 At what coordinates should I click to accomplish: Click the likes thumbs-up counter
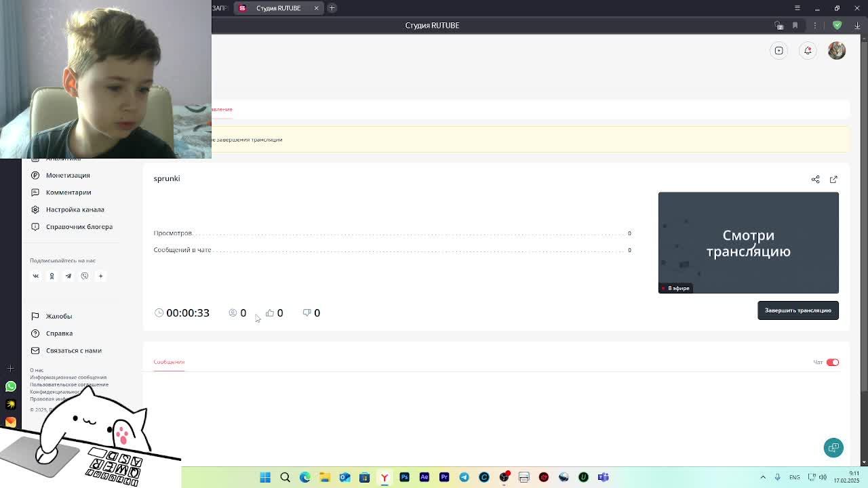(x=275, y=313)
